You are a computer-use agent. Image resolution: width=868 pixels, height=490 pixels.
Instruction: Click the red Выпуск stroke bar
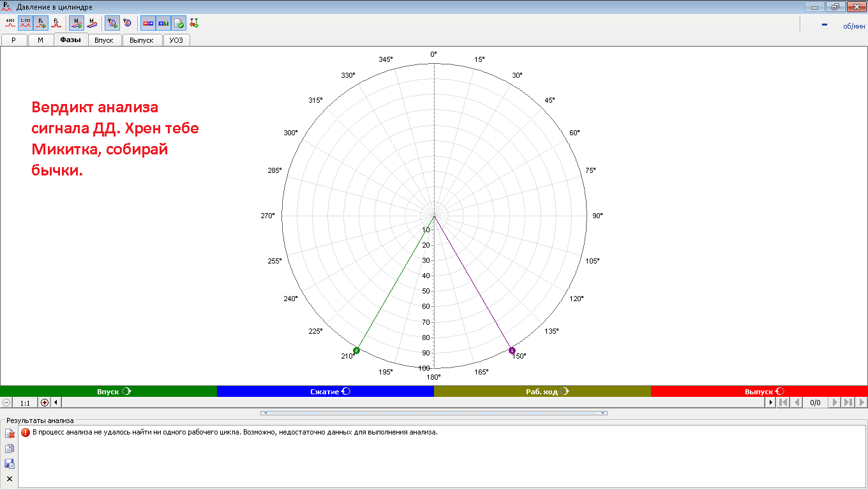759,391
